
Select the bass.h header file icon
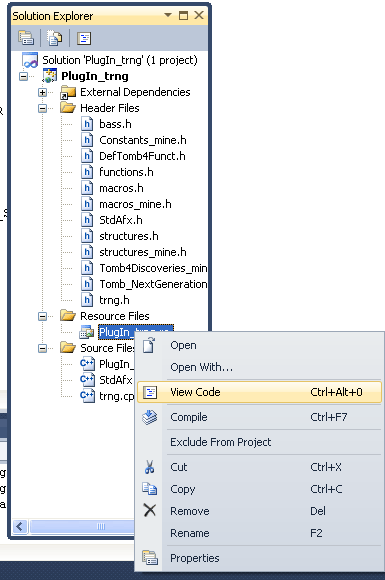pyautogui.click(x=87, y=124)
